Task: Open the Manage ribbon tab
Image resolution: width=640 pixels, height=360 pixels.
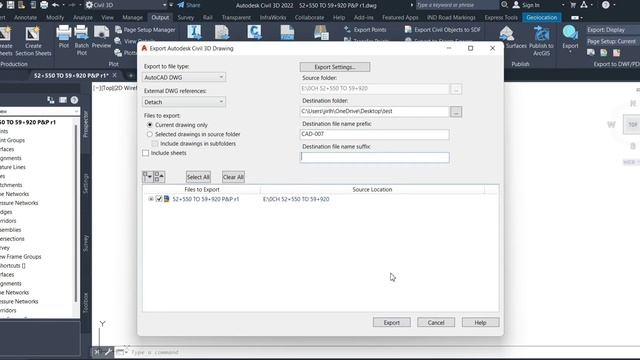Action: (133, 18)
